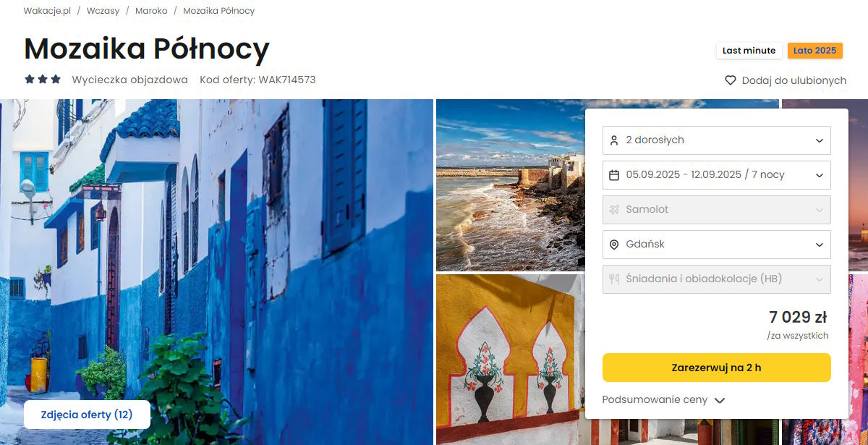The height and width of the screenshot is (445, 868).
Task: Click the three-star rating icons
Action: click(43, 80)
